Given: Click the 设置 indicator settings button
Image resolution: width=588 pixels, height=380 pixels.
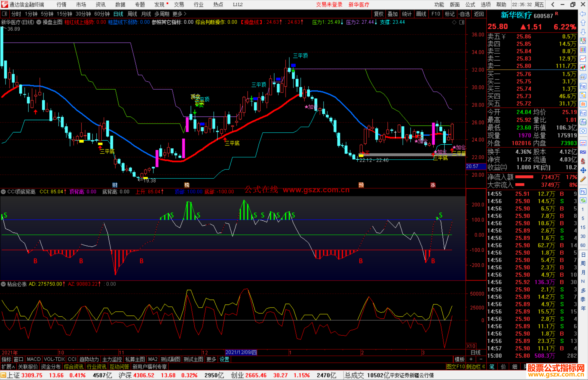Looking at the screenshot, I should (x=224, y=359).
